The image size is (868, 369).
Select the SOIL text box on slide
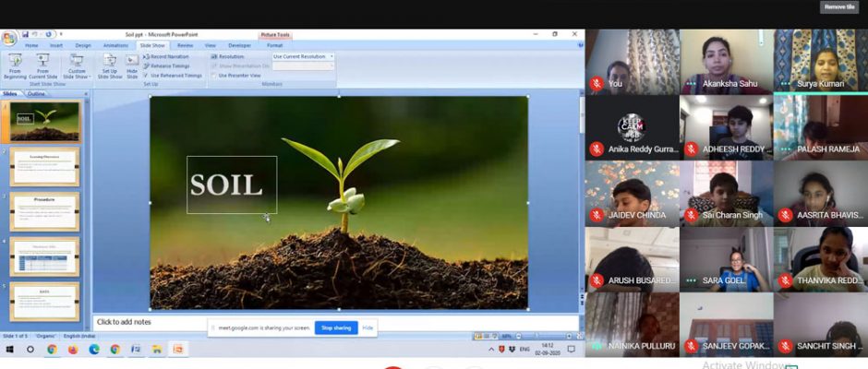pos(232,184)
